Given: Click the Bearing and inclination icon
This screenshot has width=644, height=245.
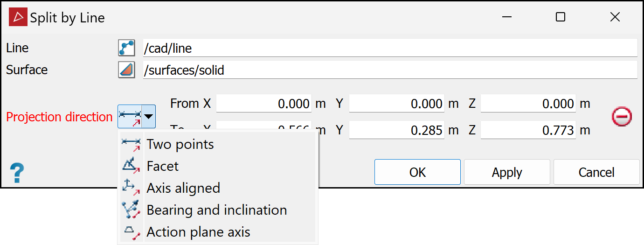Looking at the screenshot, I should [x=131, y=210].
